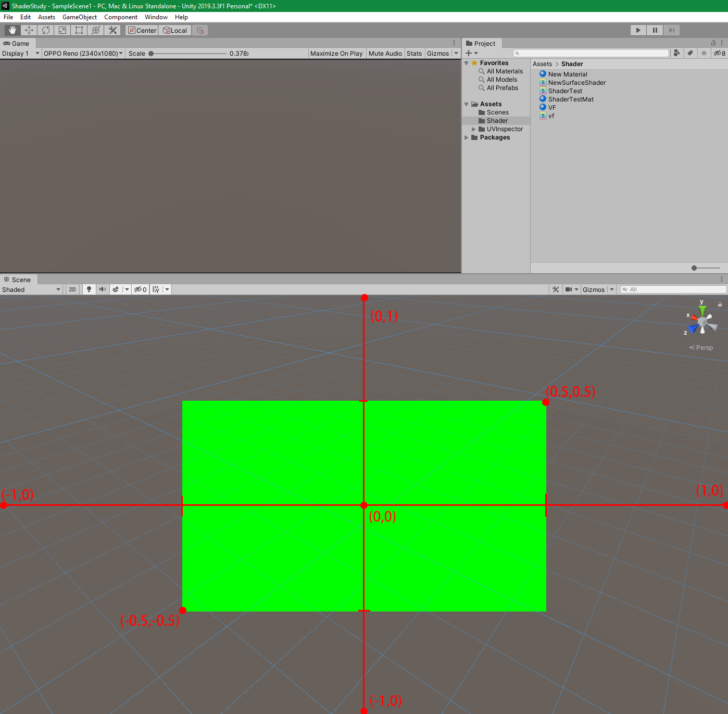Toggle scene effects like skybox
728x714 pixels.
(116, 289)
